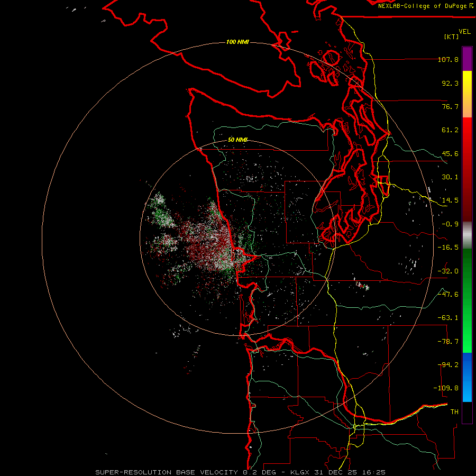
Task: Click the KLGX station identifier
Action: pyautogui.click(x=300, y=472)
